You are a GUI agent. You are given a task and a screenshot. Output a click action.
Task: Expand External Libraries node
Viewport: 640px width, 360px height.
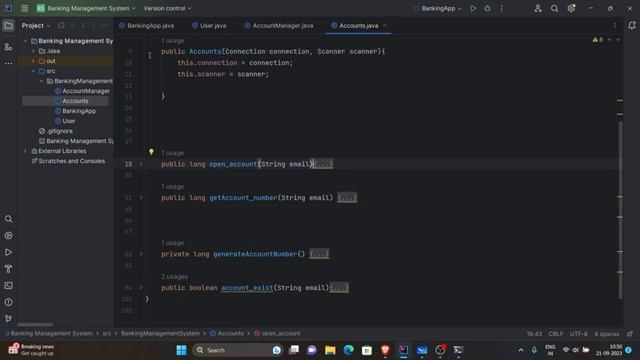coord(25,151)
